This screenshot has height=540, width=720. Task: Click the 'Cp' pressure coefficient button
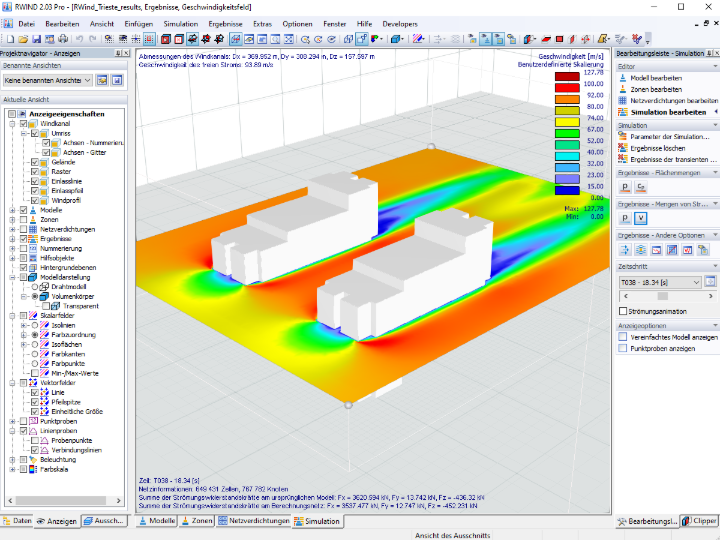[x=641, y=187]
